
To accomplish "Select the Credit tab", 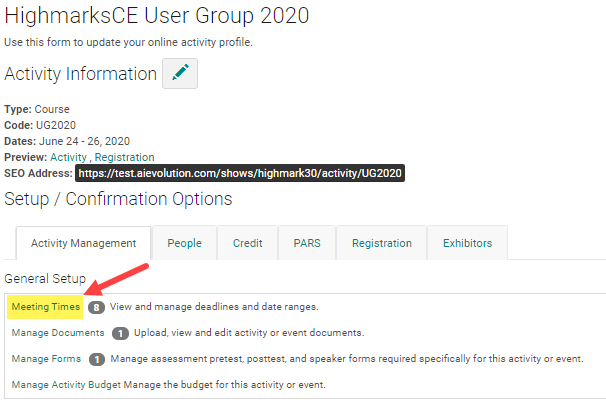I will pyautogui.click(x=247, y=243).
